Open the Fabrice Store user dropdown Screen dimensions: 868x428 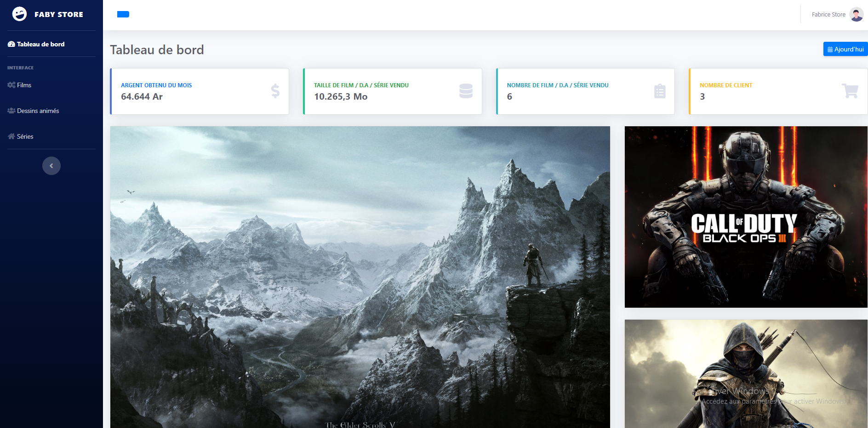(x=837, y=15)
